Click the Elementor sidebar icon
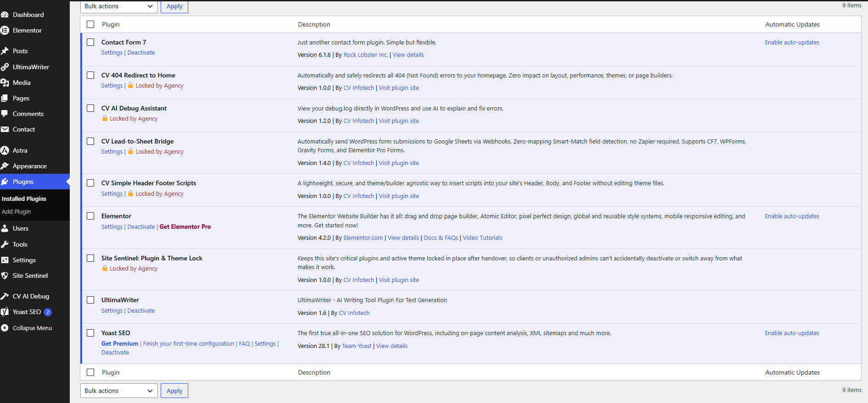Image resolution: width=868 pixels, height=403 pixels. 5,30
